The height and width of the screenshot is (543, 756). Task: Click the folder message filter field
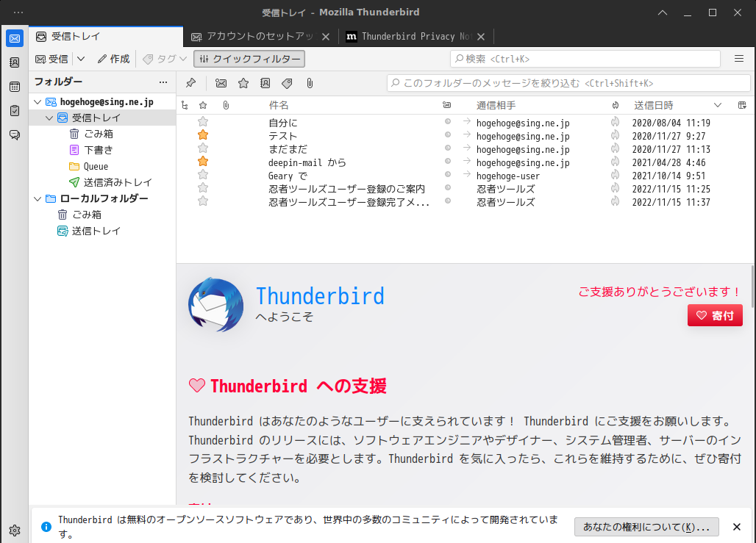pos(568,83)
